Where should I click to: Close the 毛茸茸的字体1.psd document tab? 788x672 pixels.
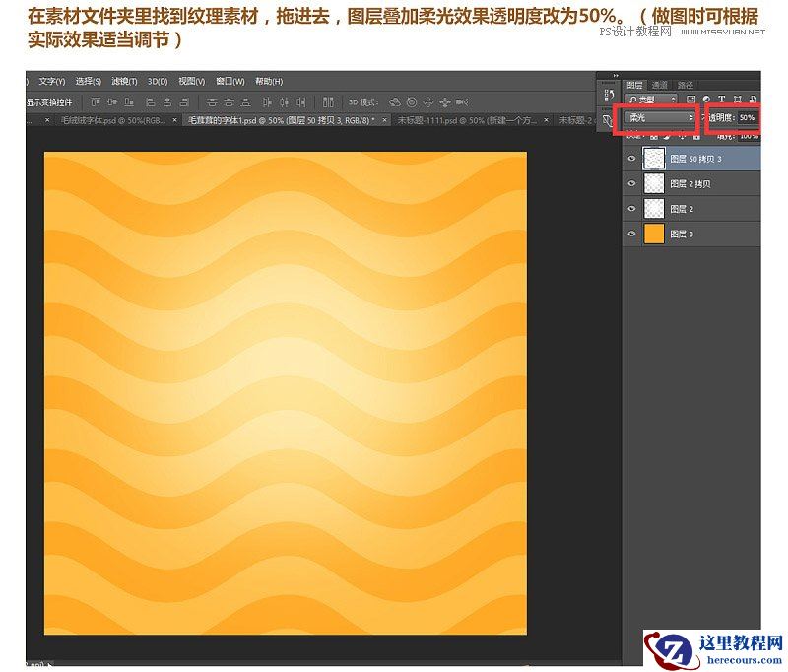click(x=384, y=120)
